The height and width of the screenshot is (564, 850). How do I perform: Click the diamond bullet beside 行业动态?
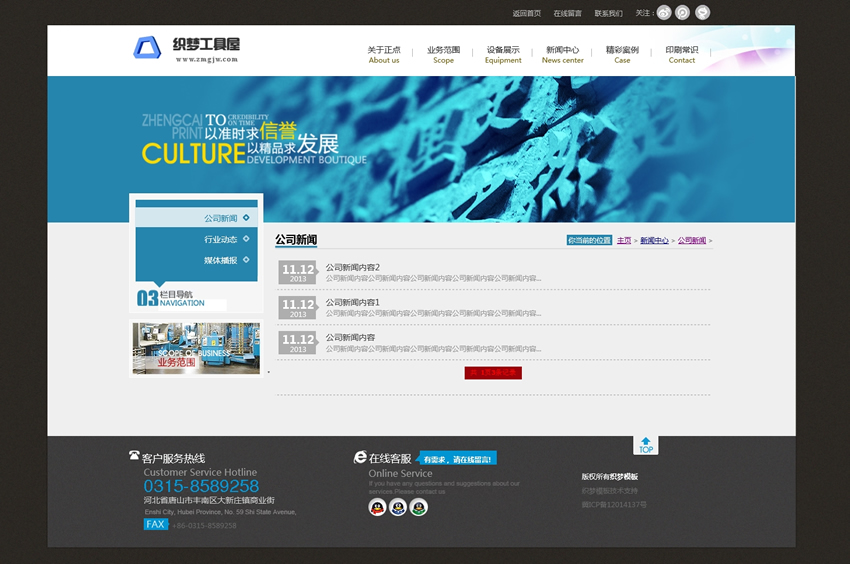click(x=246, y=239)
